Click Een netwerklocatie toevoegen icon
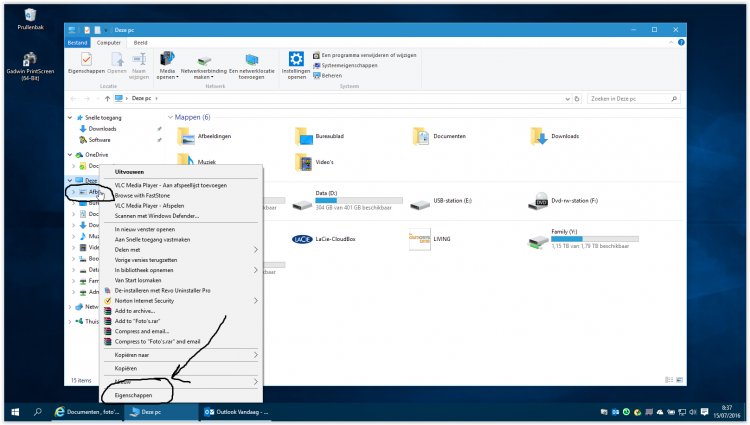 point(252,61)
